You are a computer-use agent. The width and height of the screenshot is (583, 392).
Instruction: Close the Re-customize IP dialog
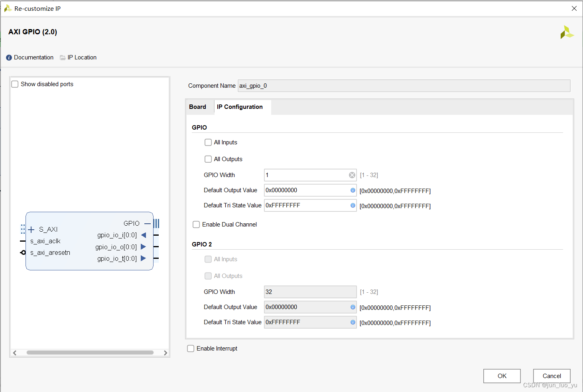[x=574, y=8]
